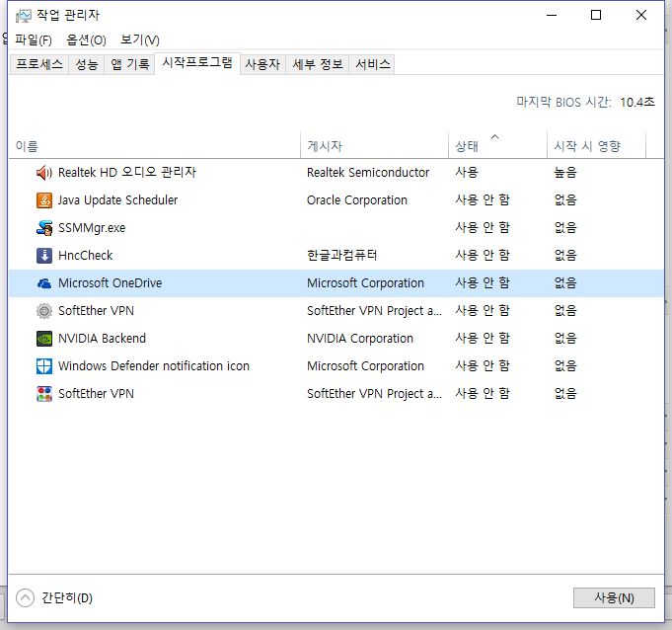This screenshot has height=630, width=672.
Task: Select the 시작프로그램 tab
Action: coord(197,63)
